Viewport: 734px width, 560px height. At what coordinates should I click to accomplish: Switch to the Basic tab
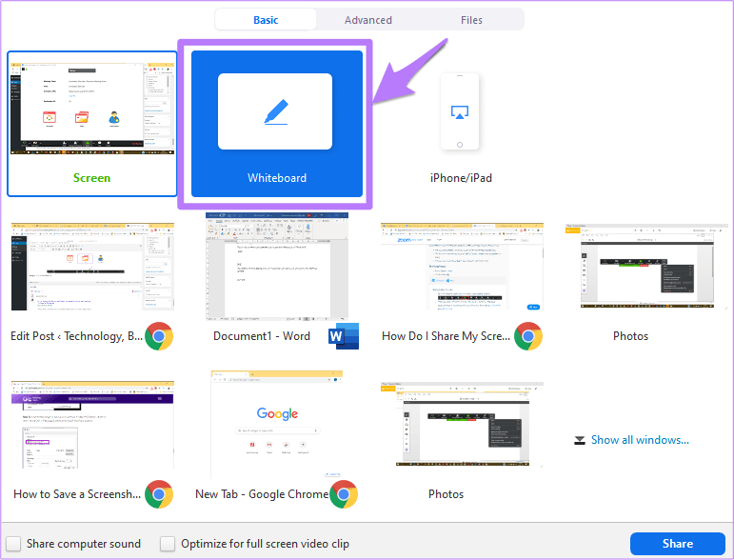coord(266,20)
